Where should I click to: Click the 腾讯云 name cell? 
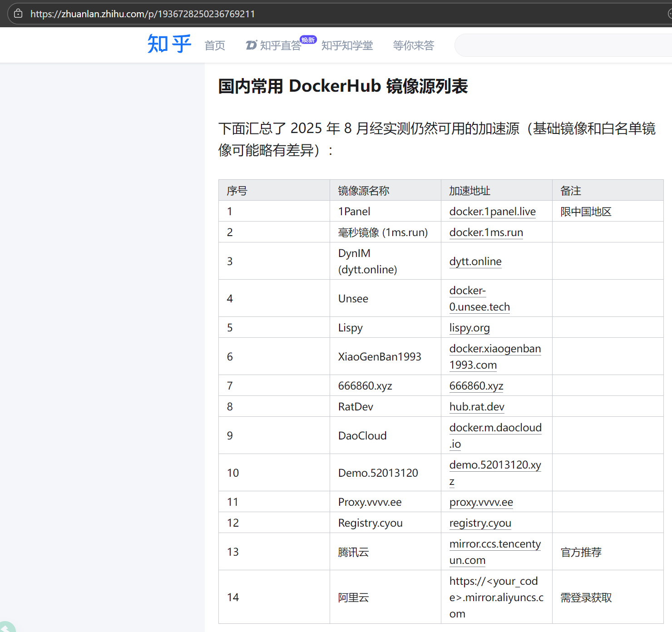coord(385,552)
